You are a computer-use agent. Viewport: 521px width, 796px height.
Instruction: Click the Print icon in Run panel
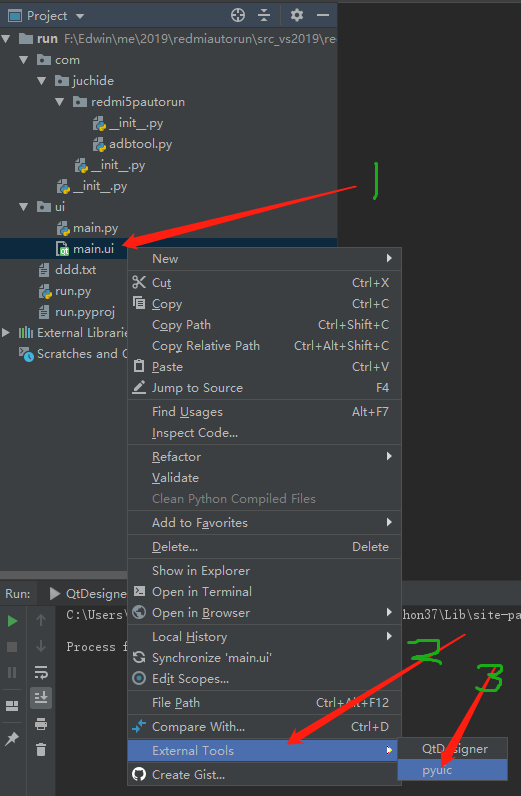coord(41,724)
